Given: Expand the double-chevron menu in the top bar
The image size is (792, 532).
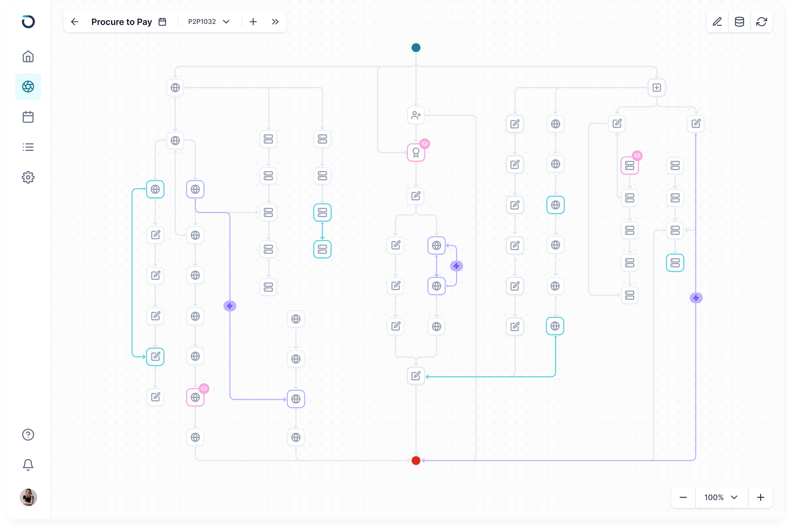Looking at the screenshot, I should point(275,21).
